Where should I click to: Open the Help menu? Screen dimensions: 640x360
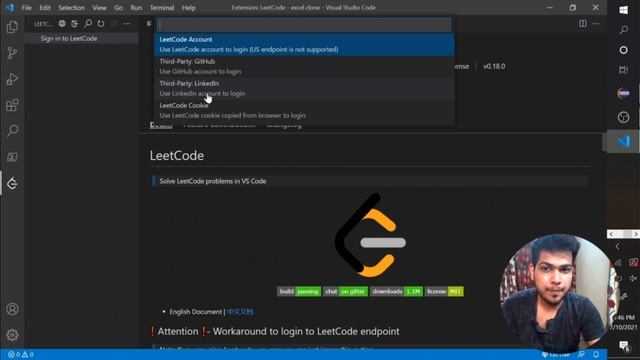[x=189, y=8]
